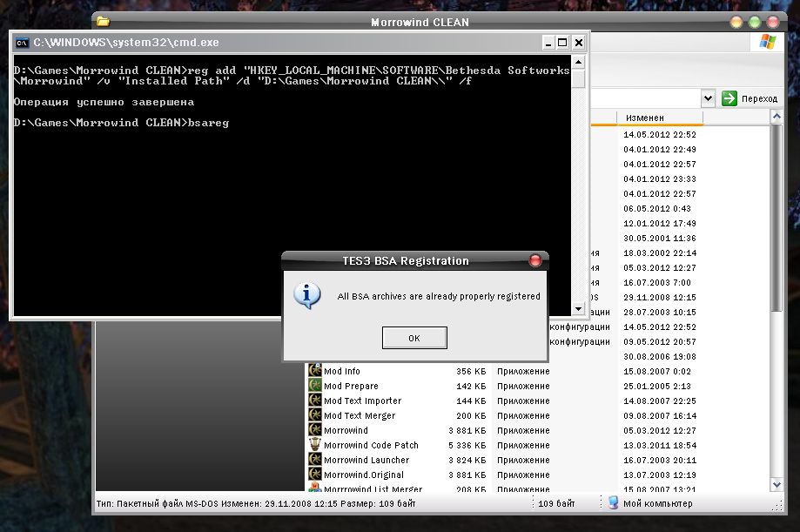The height and width of the screenshot is (532, 800).
Task: Select the Morrowind Code Patch icon
Action: (x=315, y=445)
